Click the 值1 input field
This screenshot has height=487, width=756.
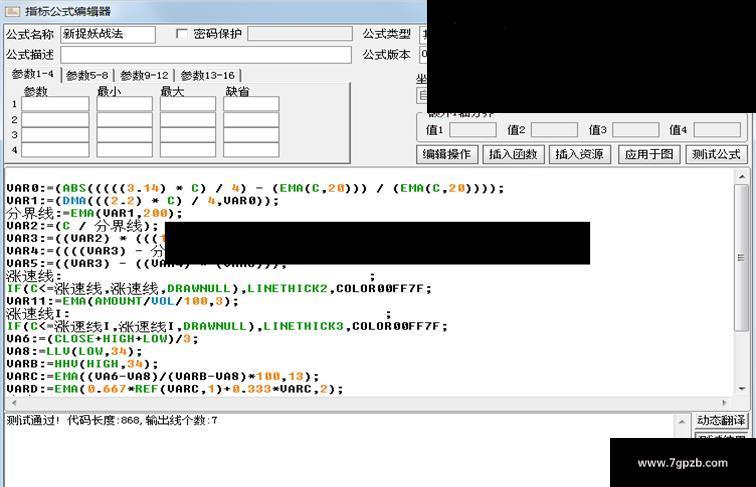[x=473, y=130]
